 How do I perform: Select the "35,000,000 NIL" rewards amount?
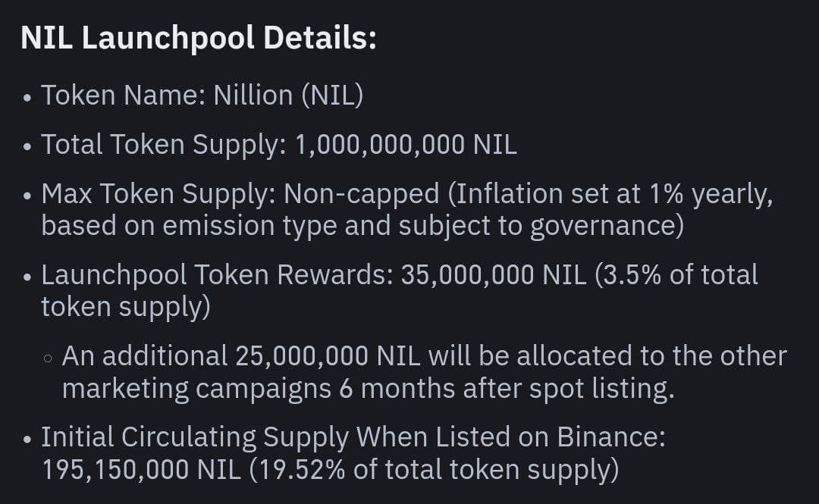(494, 275)
